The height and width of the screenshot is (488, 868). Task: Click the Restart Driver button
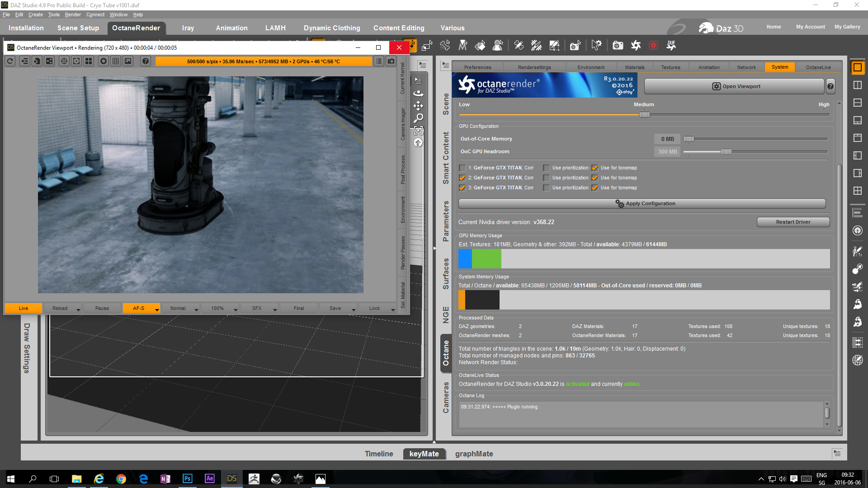(x=793, y=222)
